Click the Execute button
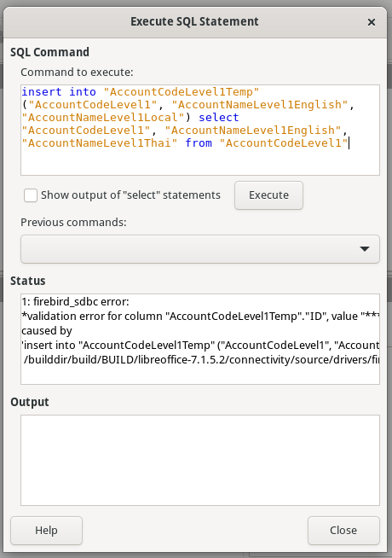Image resolution: width=392 pixels, height=558 pixels. [x=268, y=195]
